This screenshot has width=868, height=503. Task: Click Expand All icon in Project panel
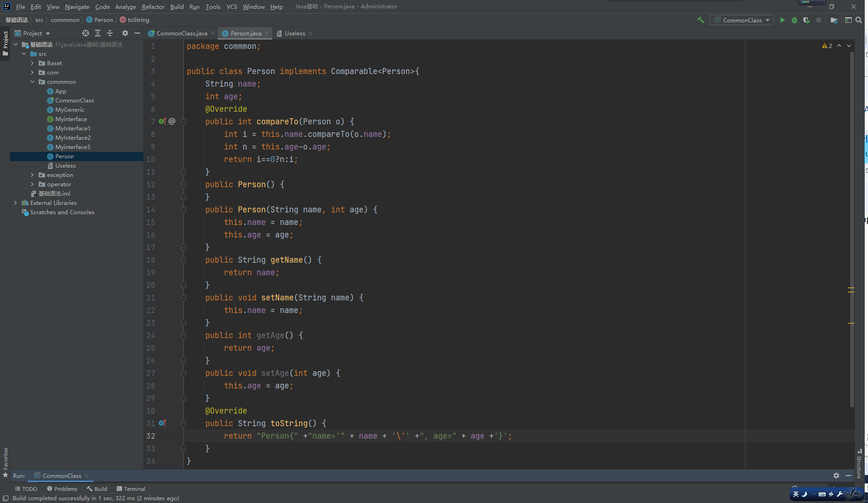(x=98, y=33)
